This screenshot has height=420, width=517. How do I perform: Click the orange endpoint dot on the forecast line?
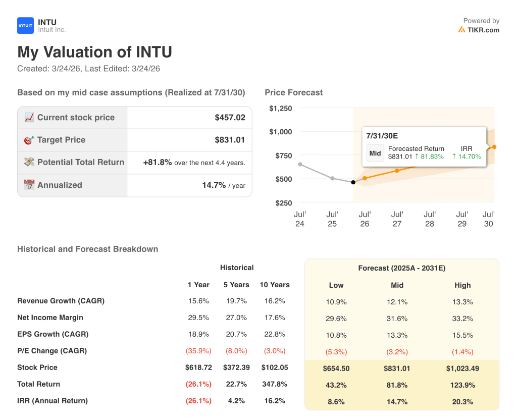coord(494,147)
